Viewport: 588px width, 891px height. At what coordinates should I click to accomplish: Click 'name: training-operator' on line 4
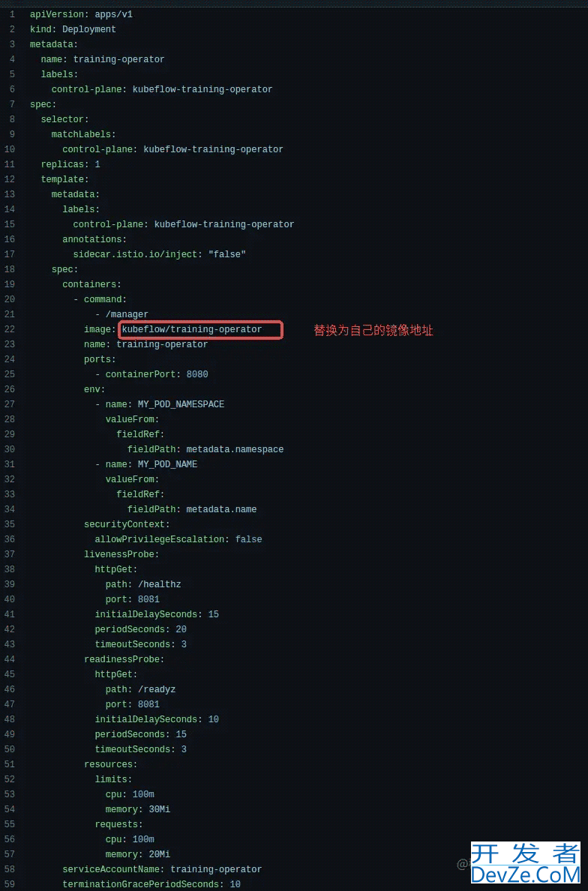coord(103,59)
